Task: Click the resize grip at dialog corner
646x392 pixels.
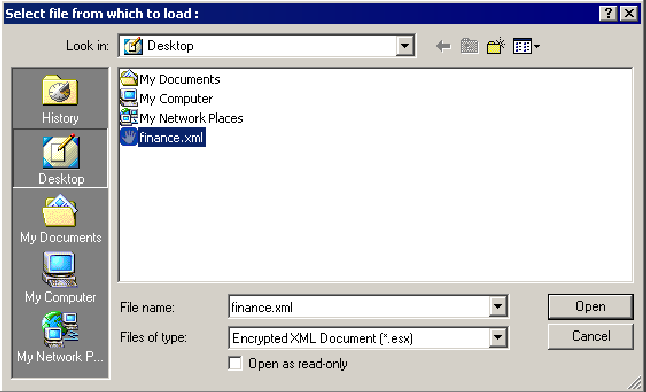Action: [x=635, y=382]
